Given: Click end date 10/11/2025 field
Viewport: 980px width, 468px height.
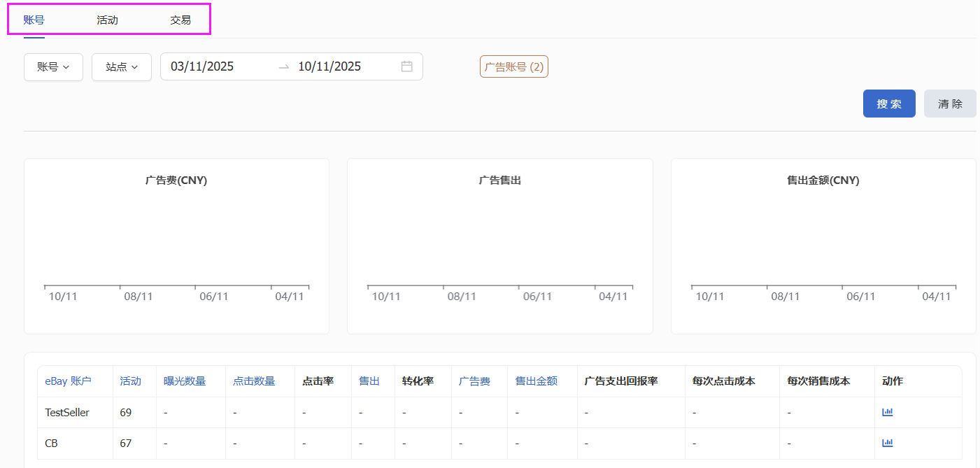Looking at the screenshot, I should pyautogui.click(x=329, y=67).
